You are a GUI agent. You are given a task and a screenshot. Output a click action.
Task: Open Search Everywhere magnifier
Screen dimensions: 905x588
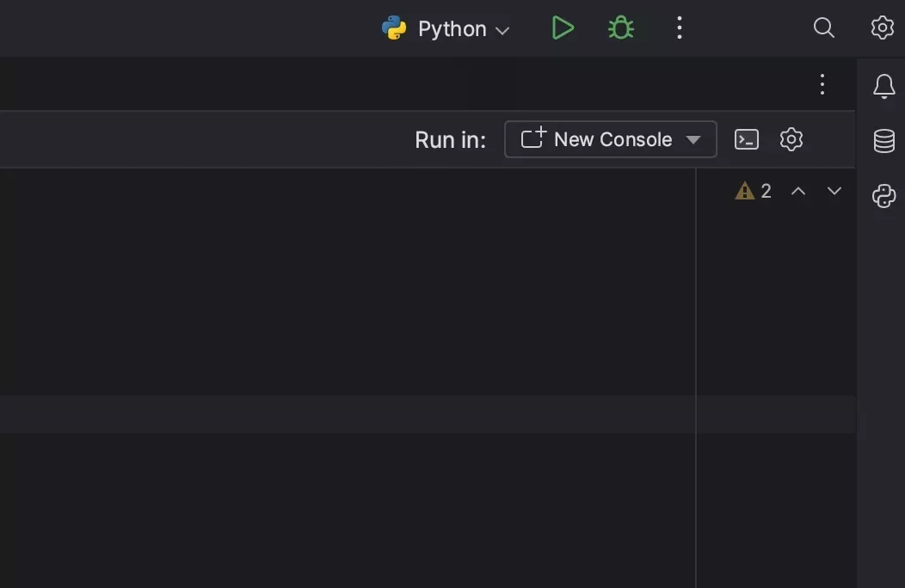[823, 28]
